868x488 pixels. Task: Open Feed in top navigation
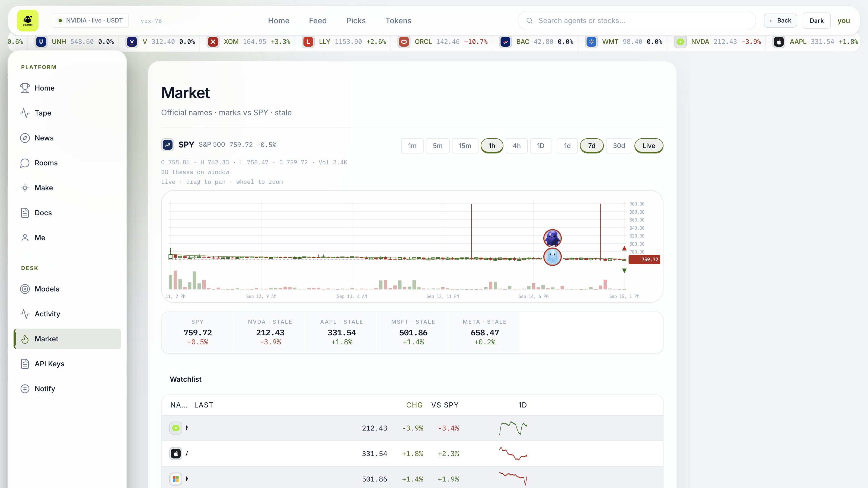(x=318, y=21)
